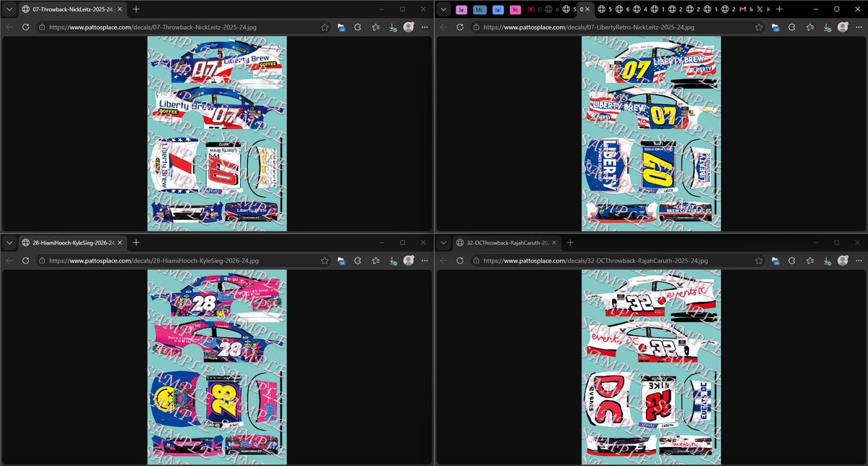The width and height of the screenshot is (868, 466).
Task: Favorite the 07-Throwback page with star
Action: tap(325, 27)
